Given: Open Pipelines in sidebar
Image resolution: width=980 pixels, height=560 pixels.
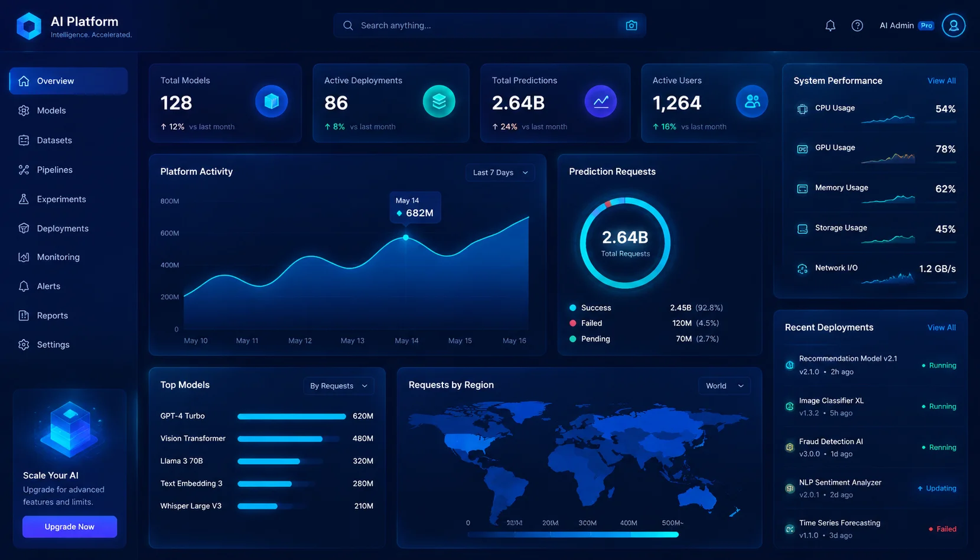Looking at the screenshot, I should 69,170.
